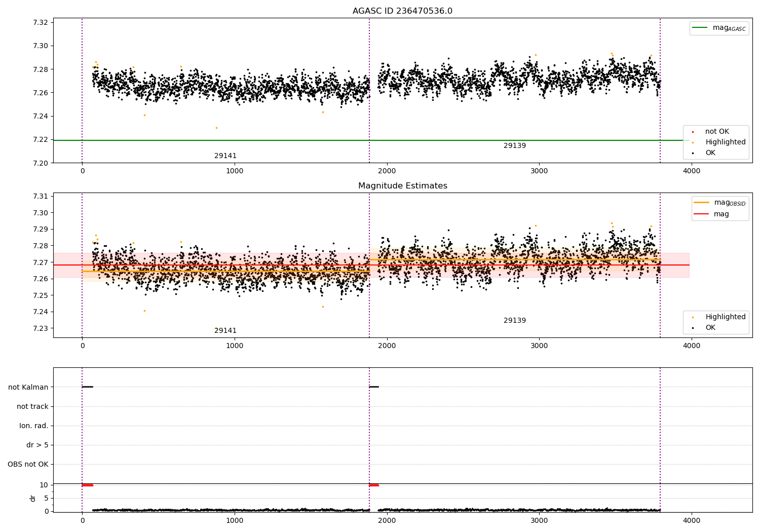This screenshot has width=760, height=532.
Task: Click the "not OK" legend entry
Action: pos(716,132)
